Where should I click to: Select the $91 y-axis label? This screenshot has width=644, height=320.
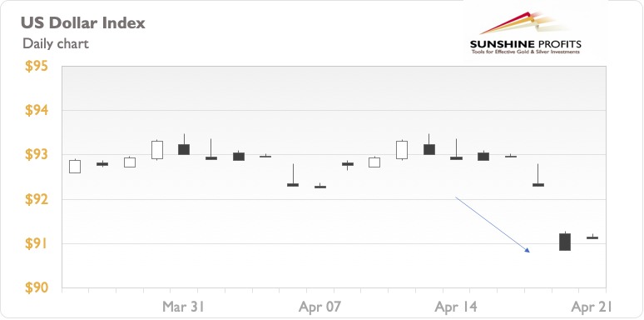coord(36,244)
